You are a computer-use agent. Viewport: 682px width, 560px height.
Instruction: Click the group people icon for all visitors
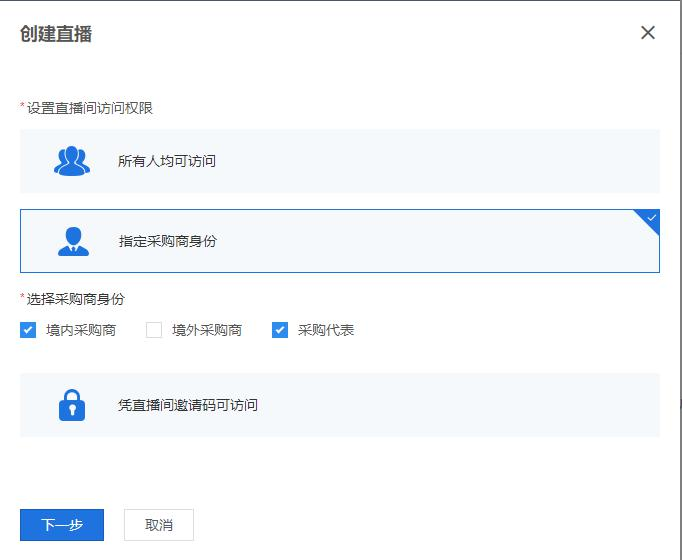coord(72,161)
